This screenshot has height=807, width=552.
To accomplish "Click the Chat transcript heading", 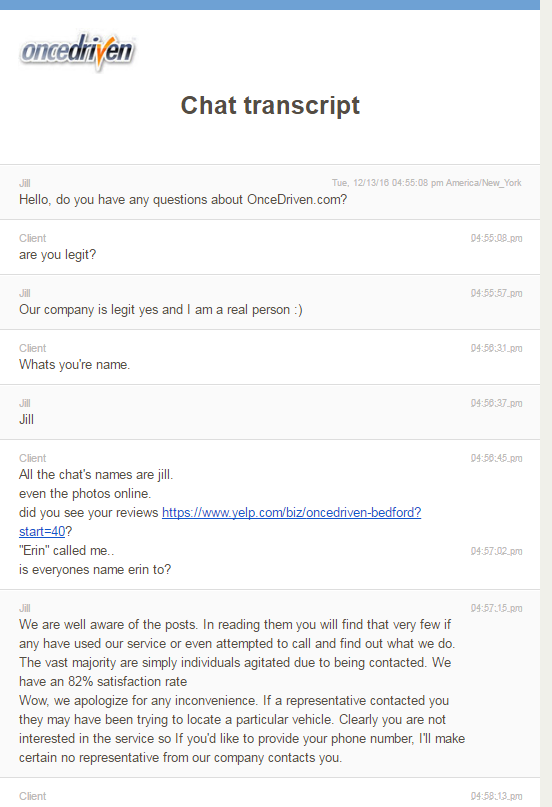I will click(x=270, y=106).
